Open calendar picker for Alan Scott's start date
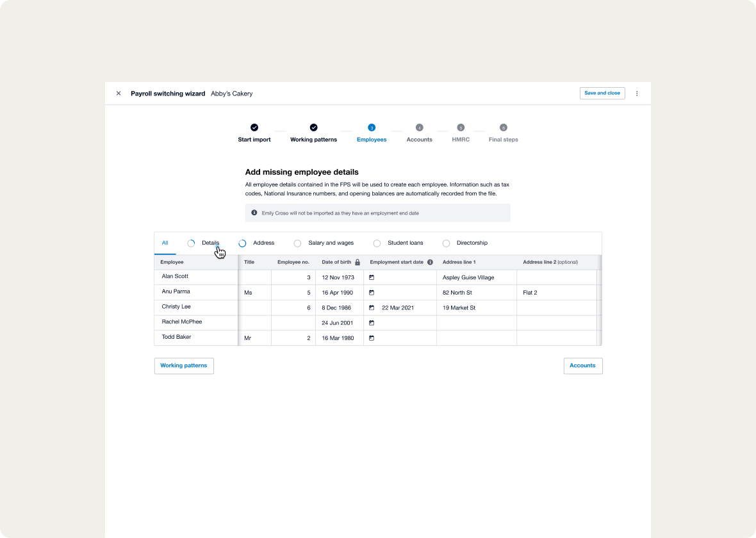 click(x=372, y=277)
